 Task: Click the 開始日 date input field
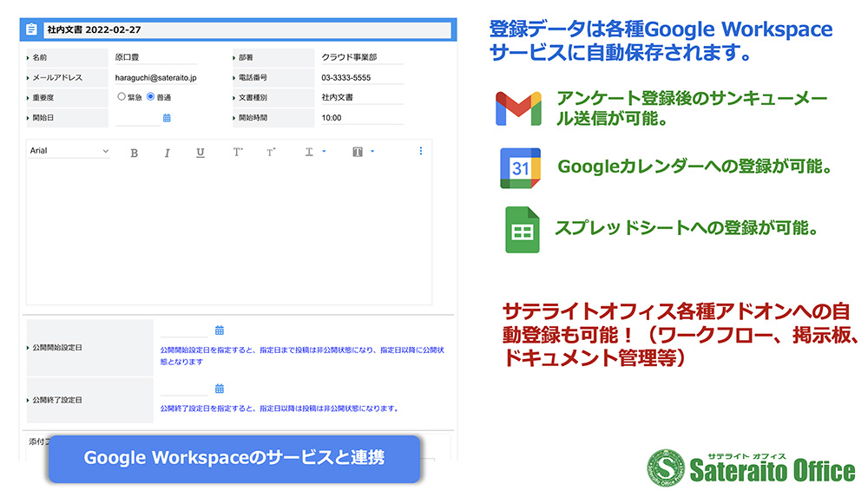(x=137, y=118)
